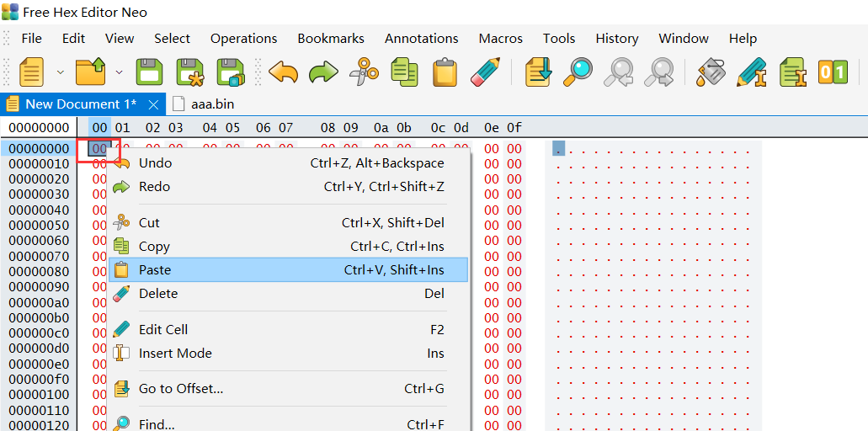Screen dimensions: 868x431
Task: Open the Edit menu
Action: 73,38
